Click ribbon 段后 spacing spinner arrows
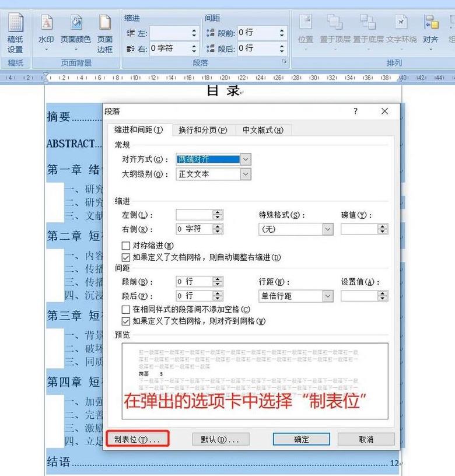The height and width of the screenshot is (476, 455). point(282,48)
